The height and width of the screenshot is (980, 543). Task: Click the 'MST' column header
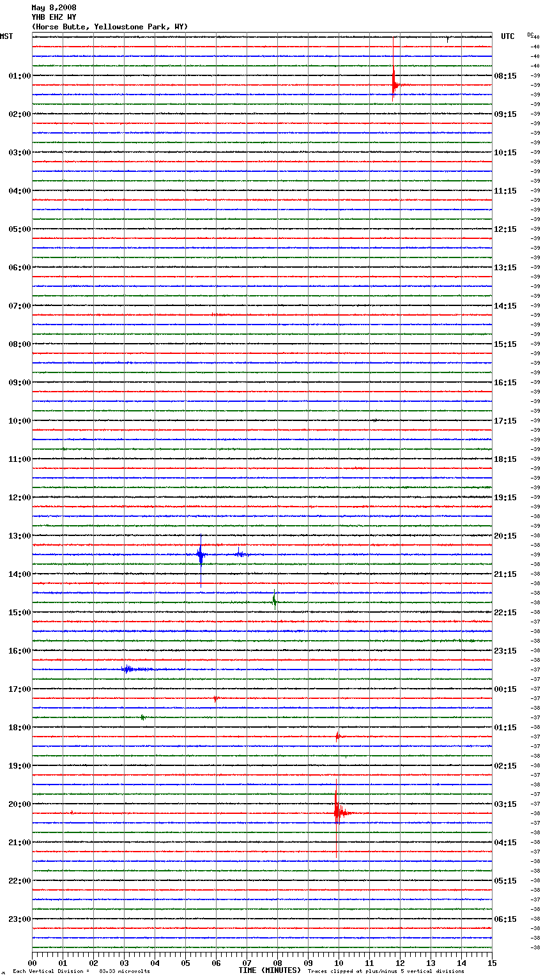coord(6,36)
